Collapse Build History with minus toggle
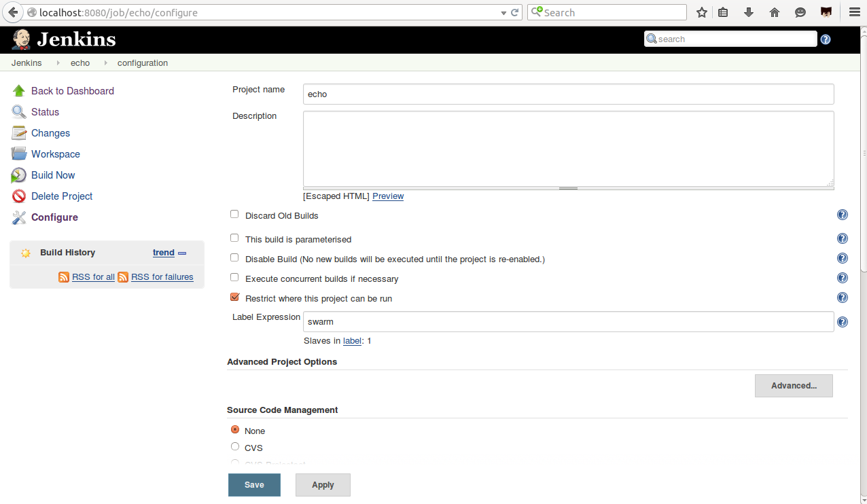This screenshot has height=504, width=867. 182,253
